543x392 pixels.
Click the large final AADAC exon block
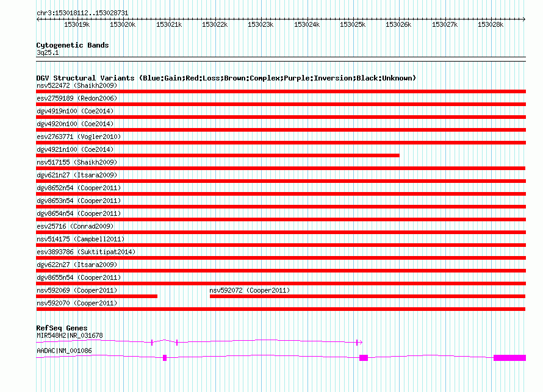(509, 357)
